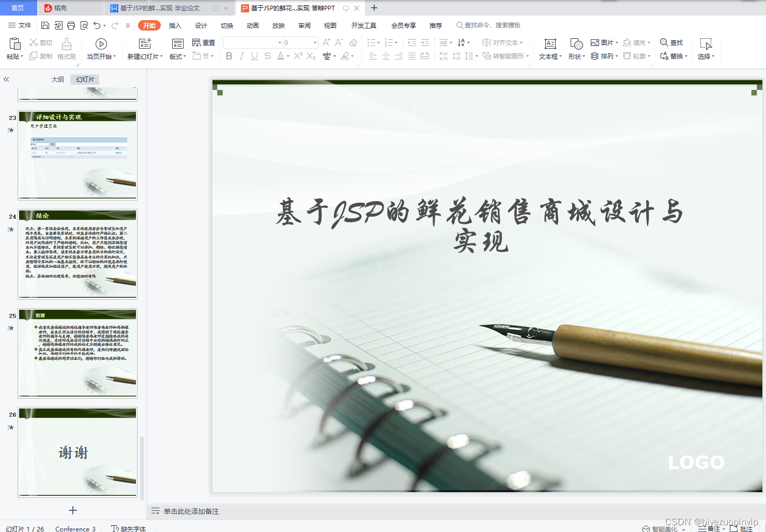Viewport: 766px width, 532px height.
Task: Click the Save icon in quick toolbar
Action: [45, 25]
